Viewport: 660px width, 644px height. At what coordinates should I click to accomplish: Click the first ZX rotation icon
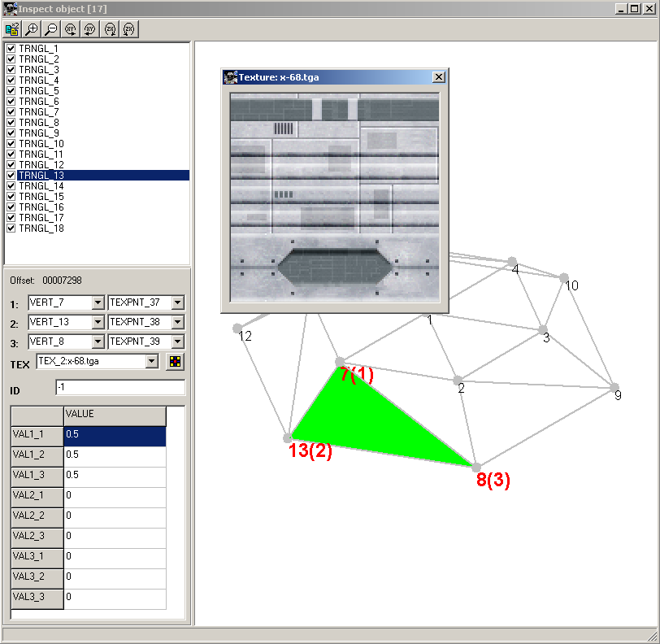[110, 29]
